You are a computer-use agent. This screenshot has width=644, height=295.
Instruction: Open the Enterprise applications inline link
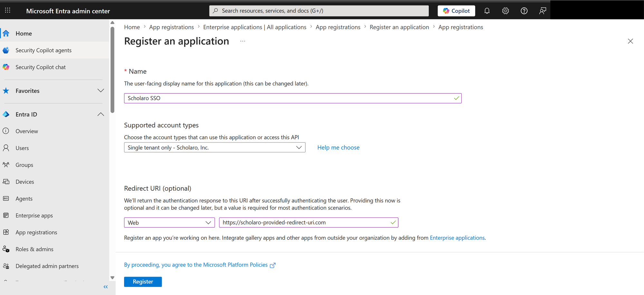(x=457, y=238)
